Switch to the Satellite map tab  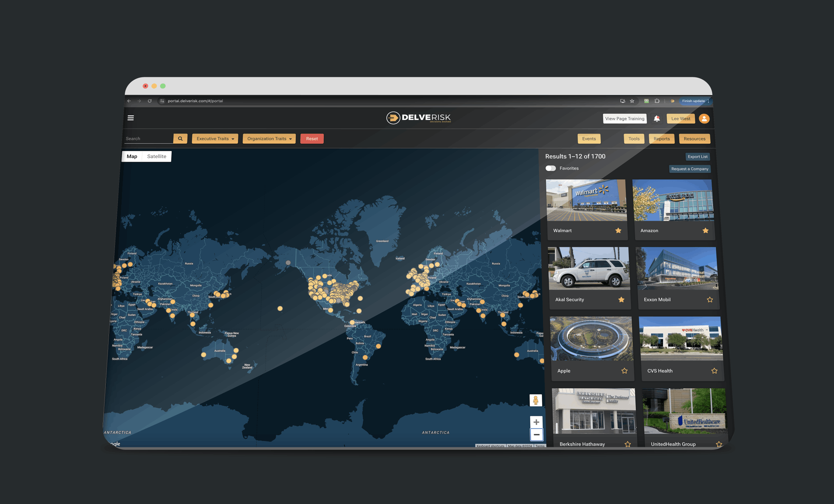[x=156, y=156]
